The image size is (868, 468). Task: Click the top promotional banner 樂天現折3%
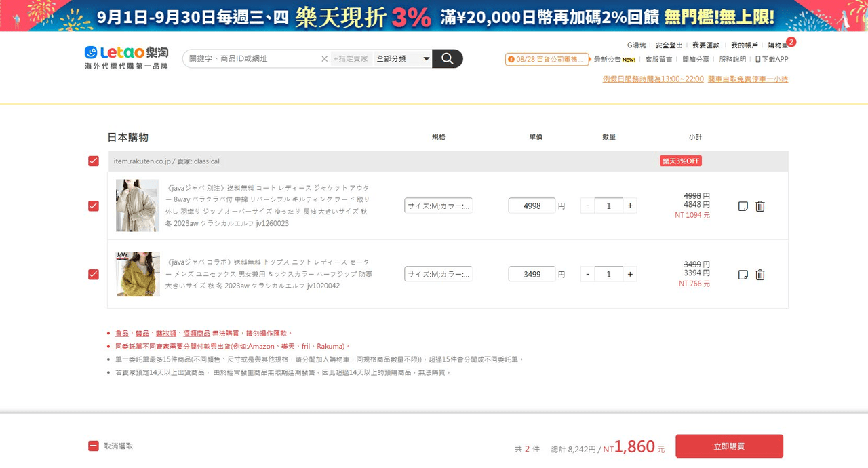coord(434,16)
